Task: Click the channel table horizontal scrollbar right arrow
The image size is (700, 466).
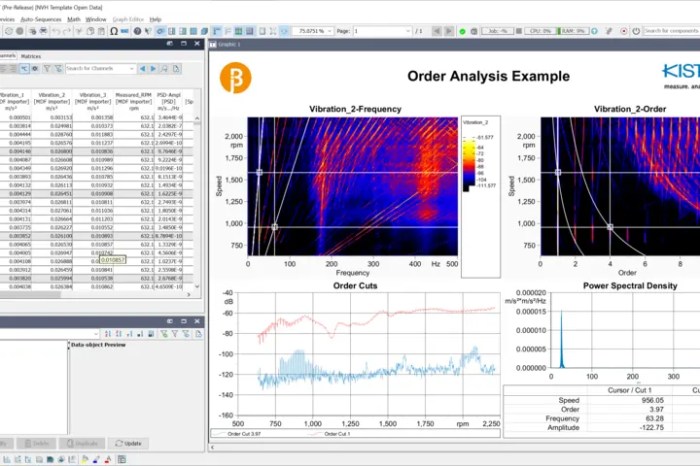Action: coord(188,295)
